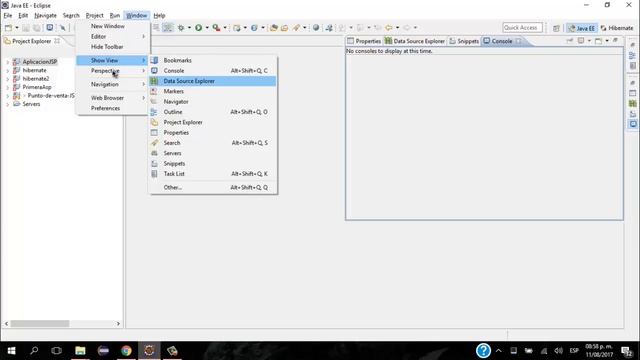Image resolution: width=640 pixels, height=360 pixels.
Task: Click the Run Last Tool icon with red toolbox
Action: pos(216,28)
